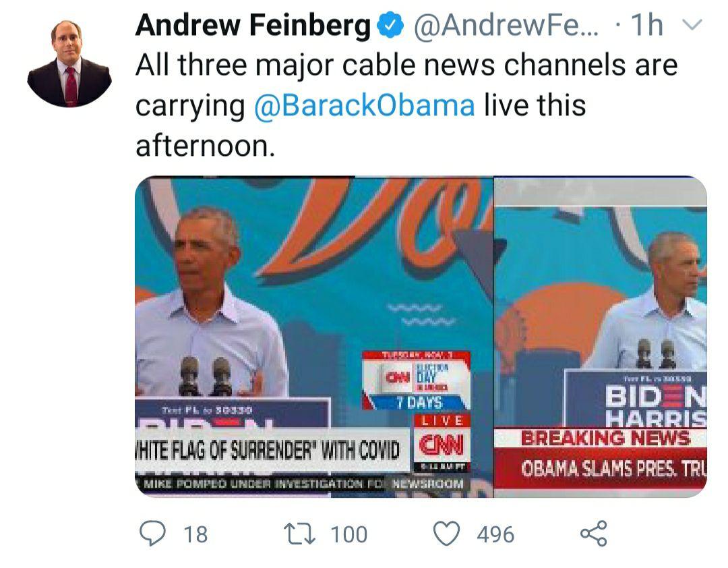Open the share icon for this tweet
Viewport: 728px width, 568px height.
coord(593,534)
